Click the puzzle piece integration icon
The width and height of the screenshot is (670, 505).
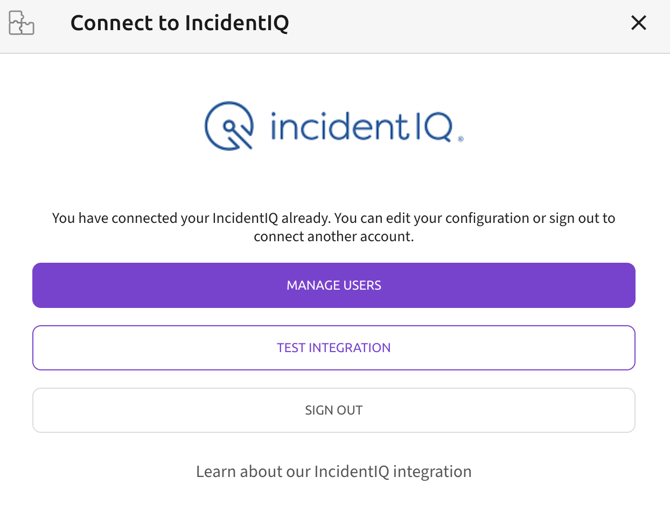click(x=21, y=23)
